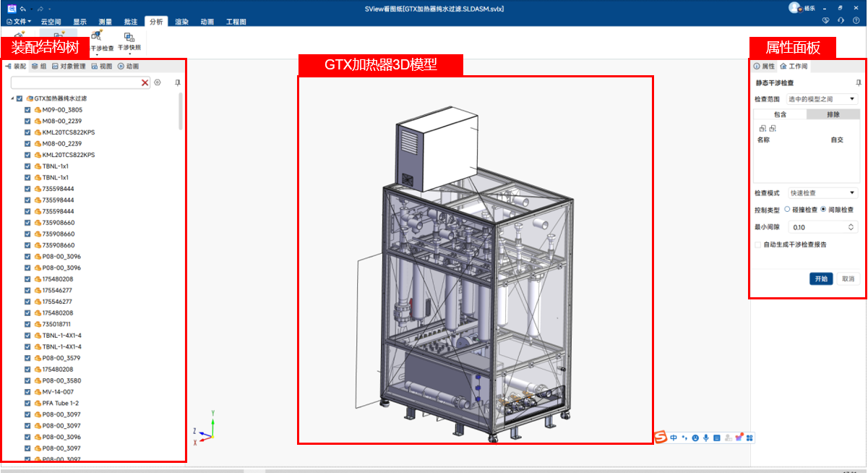Open the 组 panel tab
The height and width of the screenshot is (473, 868).
[39, 67]
